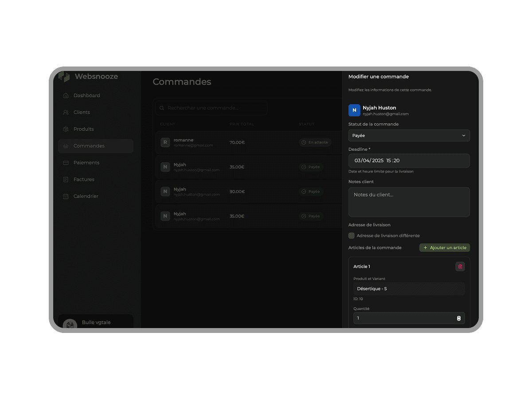Click the Websnooze logo icon

[x=64, y=77]
